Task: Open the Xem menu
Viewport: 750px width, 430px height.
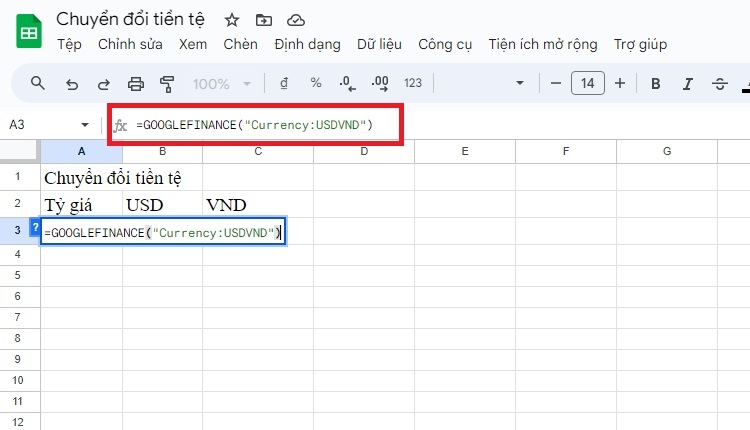Action: [x=193, y=44]
